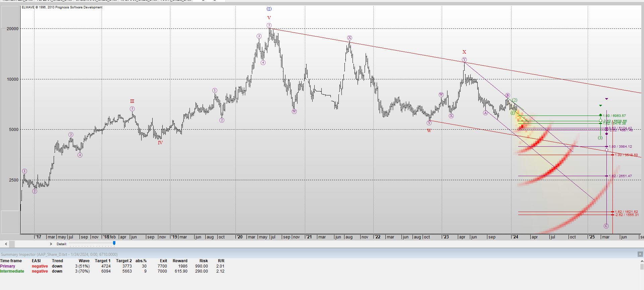Click the Summary Inspector scroll-up arrow

point(642,261)
